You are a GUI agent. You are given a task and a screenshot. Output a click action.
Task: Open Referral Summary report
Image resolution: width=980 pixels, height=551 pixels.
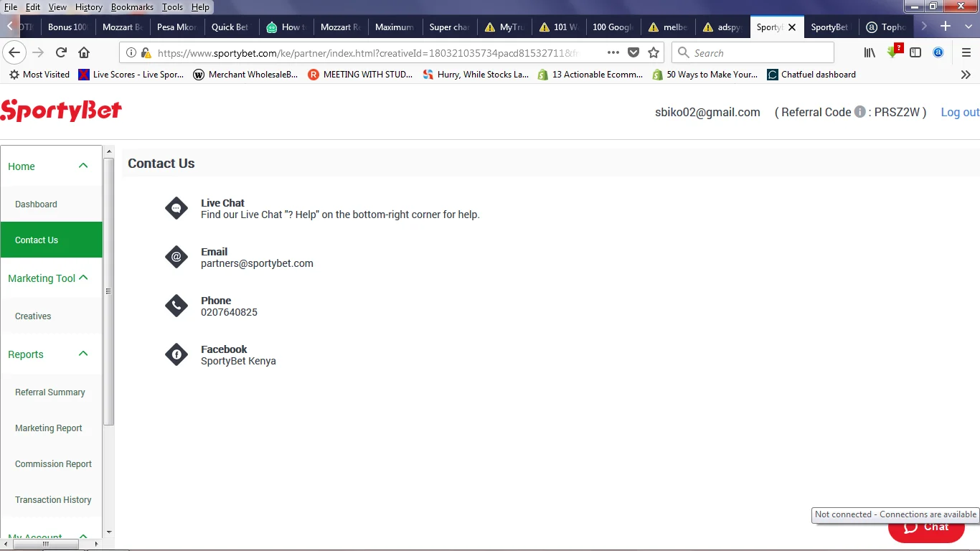[51, 392]
